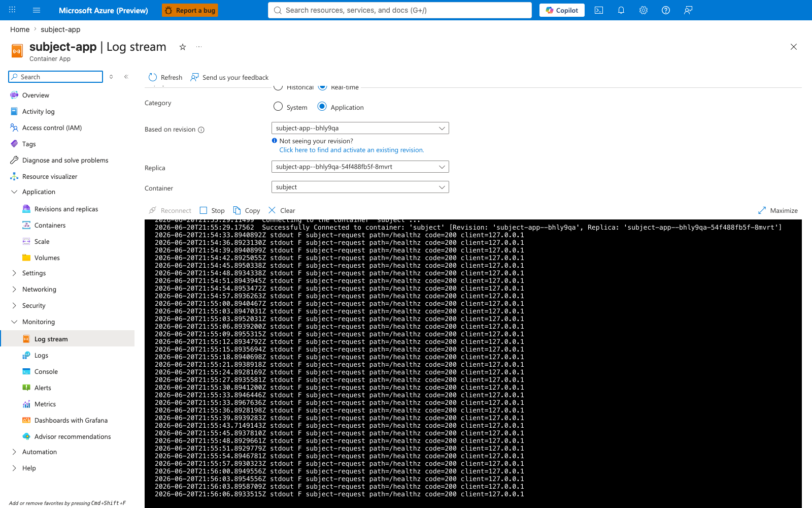Open Volumes in the sidebar
Screen dimensions: 812x508
click(x=47, y=258)
